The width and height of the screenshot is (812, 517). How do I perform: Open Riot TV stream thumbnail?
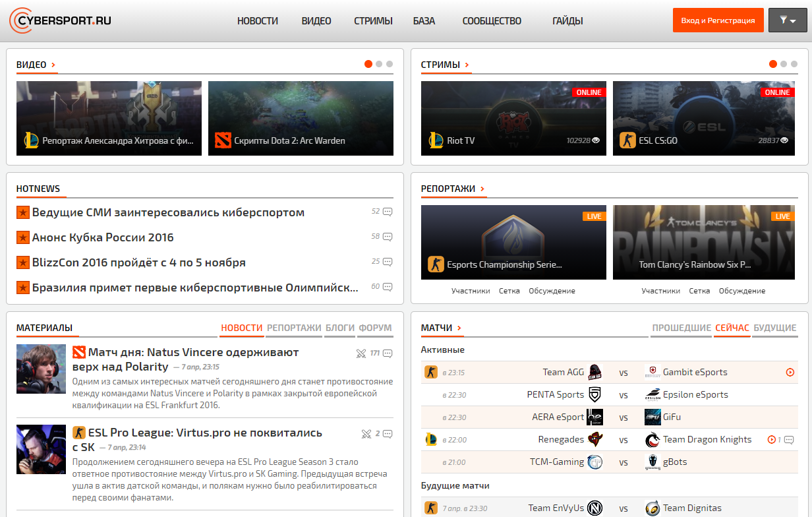(513, 118)
